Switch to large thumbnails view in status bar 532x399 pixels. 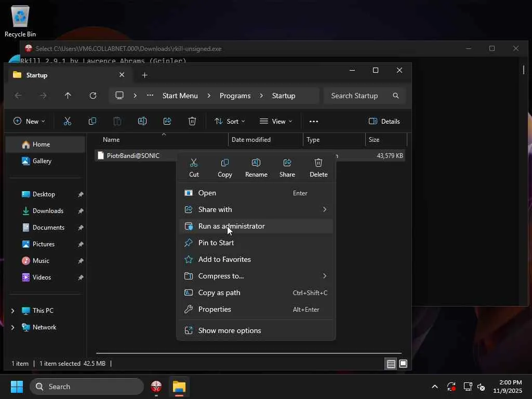pyautogui.click(x=403, y=364)
